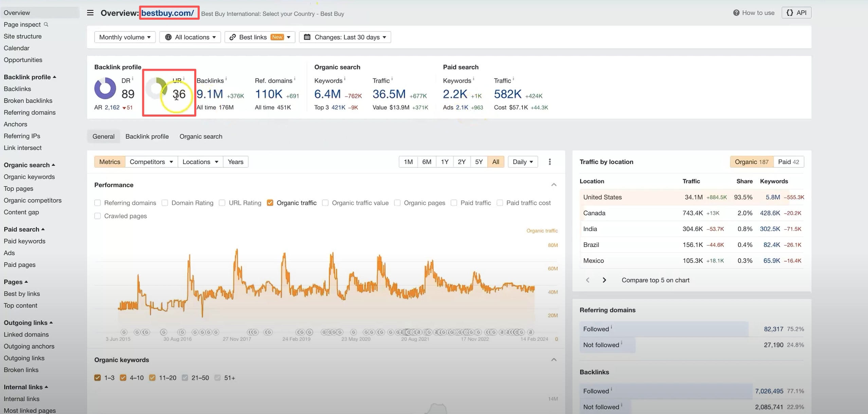Enable the Domain Rating checkbox
This screenshot has height=414, width=868.
(165, 203)
